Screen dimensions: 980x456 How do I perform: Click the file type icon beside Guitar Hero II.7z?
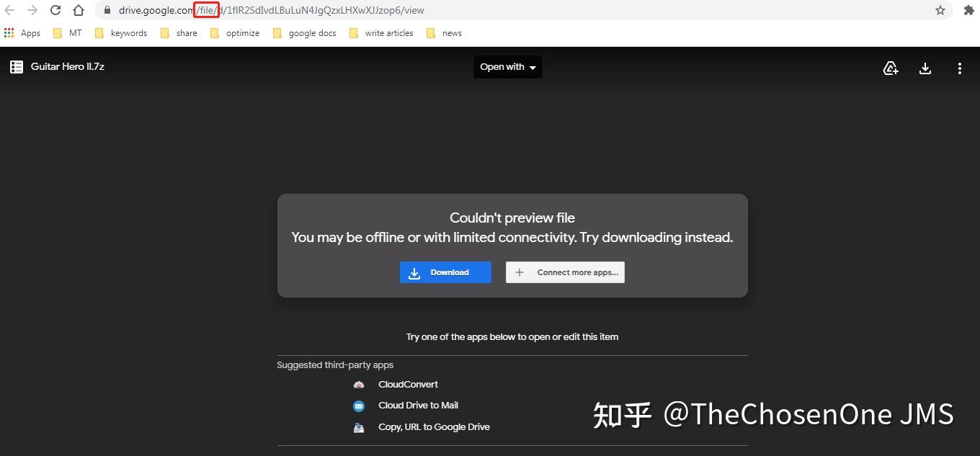(x=16, y=66)
